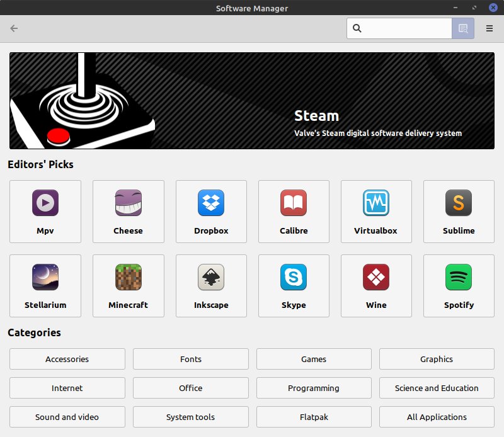Open the Spotify app tile

[459, 286]
